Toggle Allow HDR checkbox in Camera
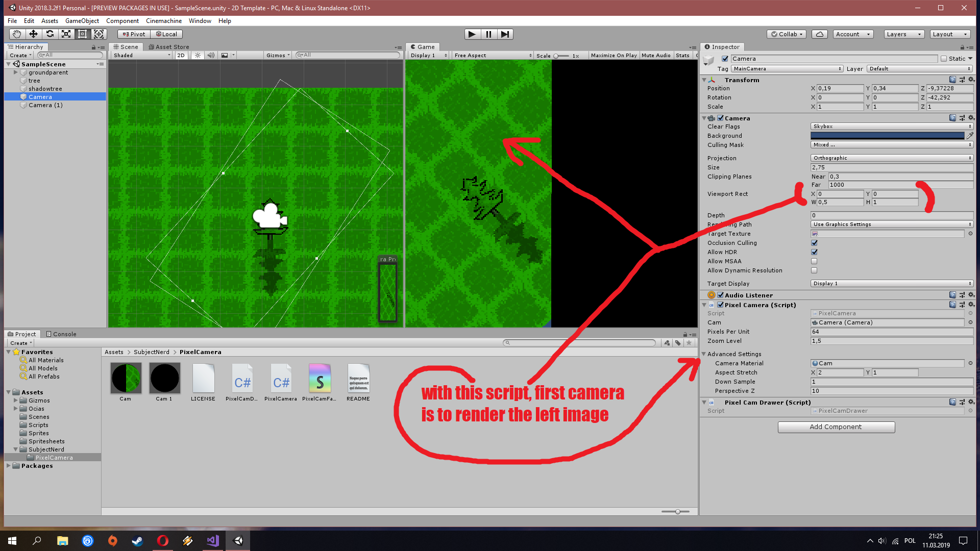Viewport: 980px width, 551px height. [814, 252]
